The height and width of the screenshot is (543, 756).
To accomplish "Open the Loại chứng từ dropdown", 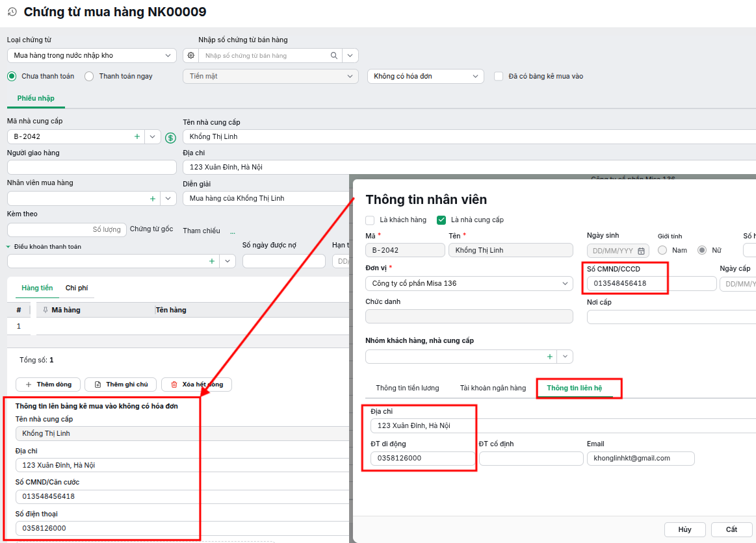I will pos(92,55).
